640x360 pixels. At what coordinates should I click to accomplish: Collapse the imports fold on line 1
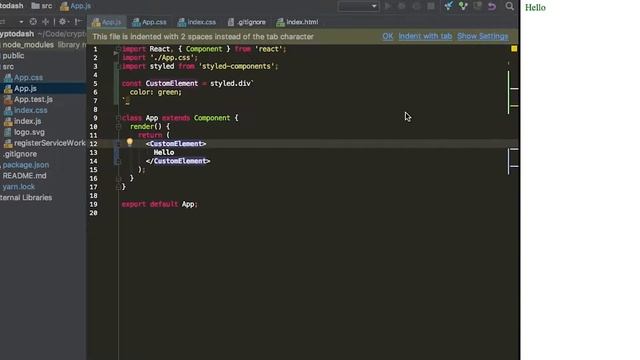click(x=118, y=49)
